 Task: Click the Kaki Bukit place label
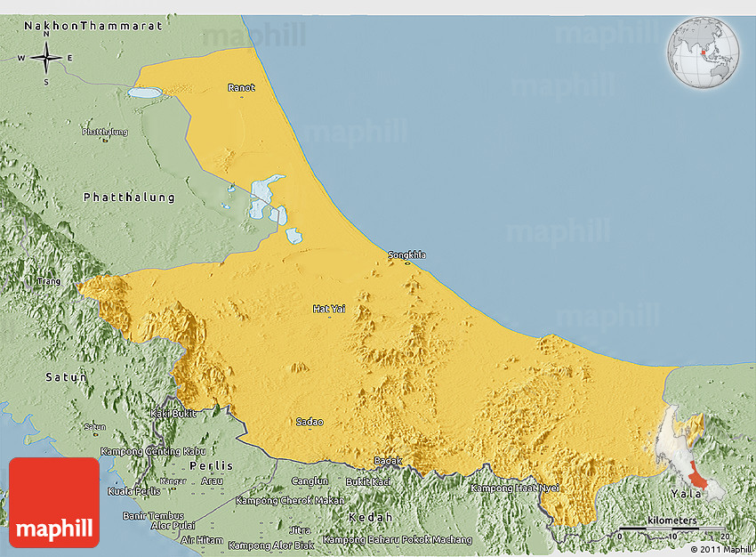(173, 414)
